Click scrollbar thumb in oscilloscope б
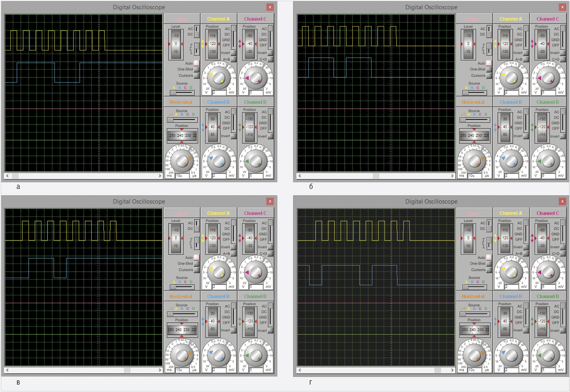 click(376, 176)
